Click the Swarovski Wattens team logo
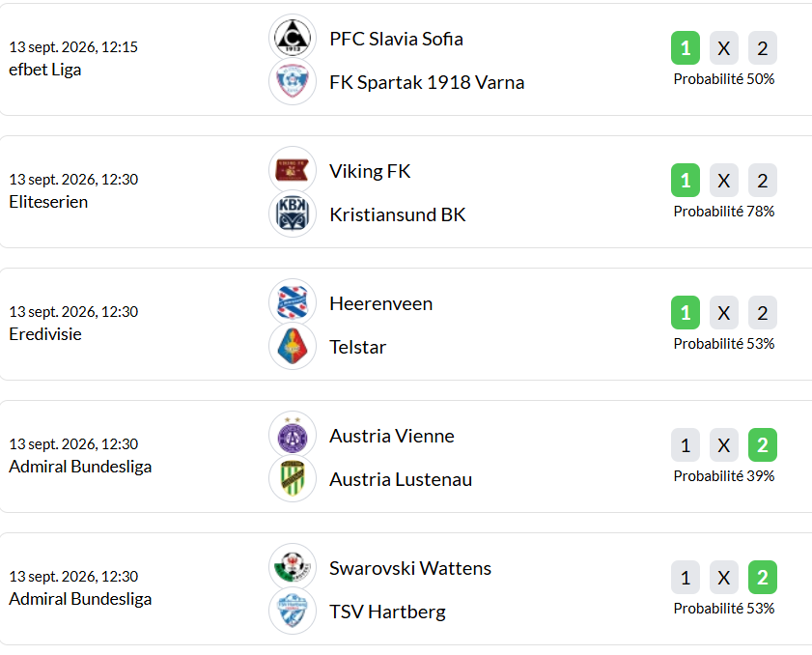Image resolution: width=812 pixels, height=655 pixels. [293, 567]
